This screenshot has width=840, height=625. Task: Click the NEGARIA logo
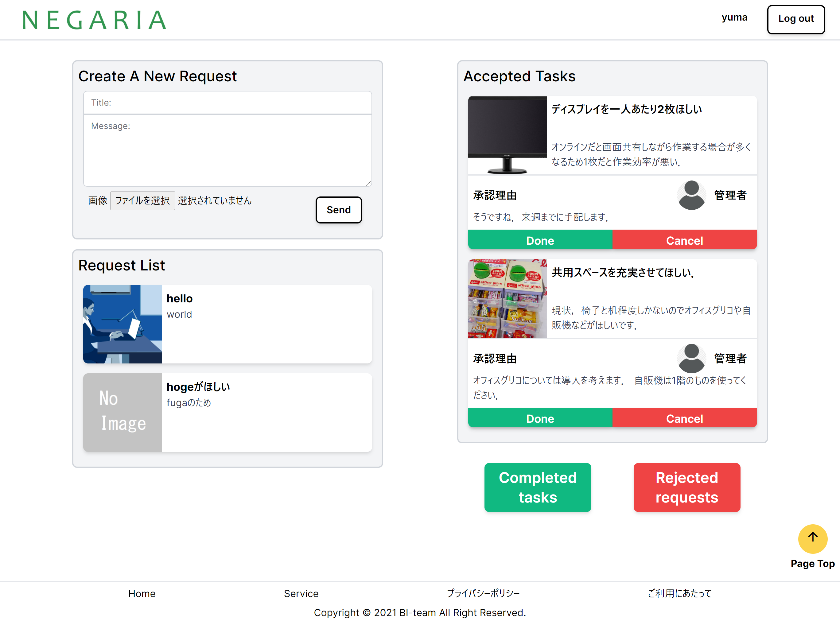tap(95, 20)
